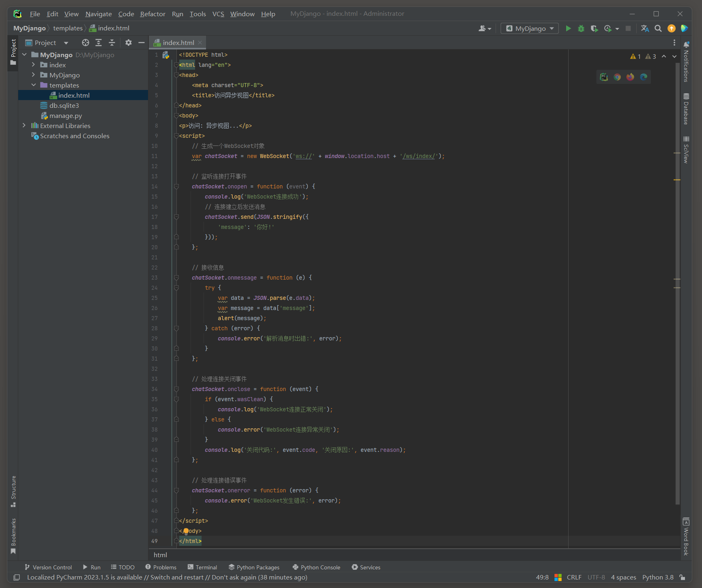The width and height of the screenshot is (702, 588).
Task: Open the VCS menu
Action: [x=218, y=14]
